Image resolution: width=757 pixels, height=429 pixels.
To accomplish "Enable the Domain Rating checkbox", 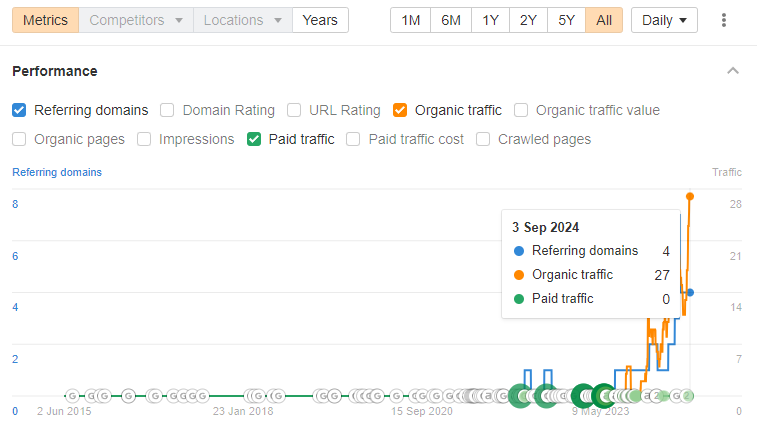I will [167, 110].
